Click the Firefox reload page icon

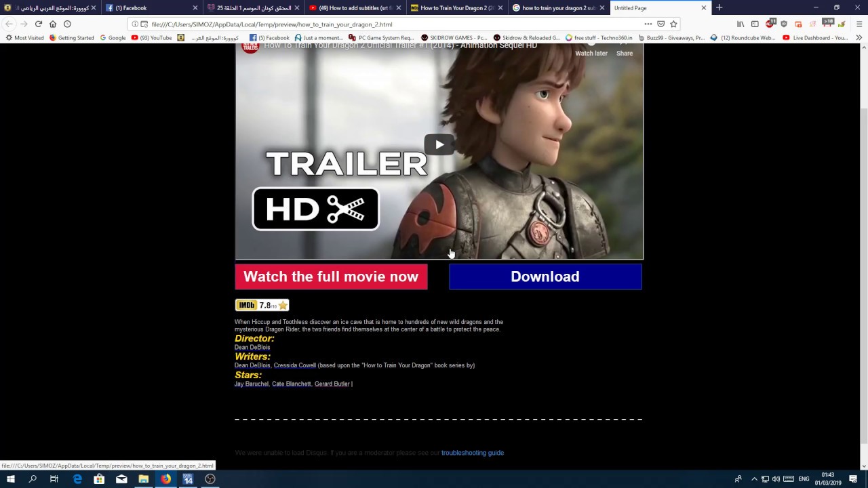coord(38,24)
